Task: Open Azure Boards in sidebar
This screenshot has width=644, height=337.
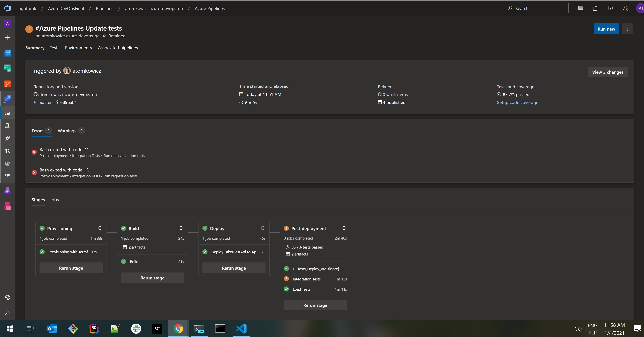Action: point(7,68)
